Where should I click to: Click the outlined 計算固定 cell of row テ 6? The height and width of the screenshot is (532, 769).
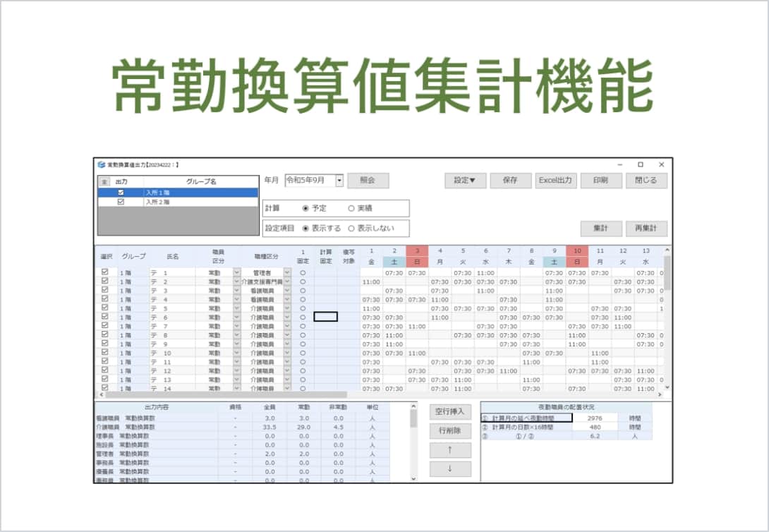326,317
